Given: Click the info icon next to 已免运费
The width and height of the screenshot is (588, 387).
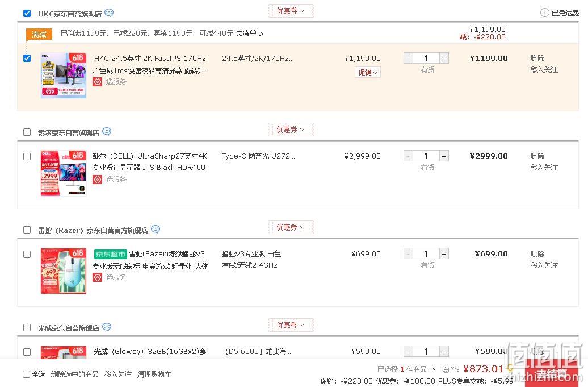Looking at the screenshot, I should click(544, 13).
